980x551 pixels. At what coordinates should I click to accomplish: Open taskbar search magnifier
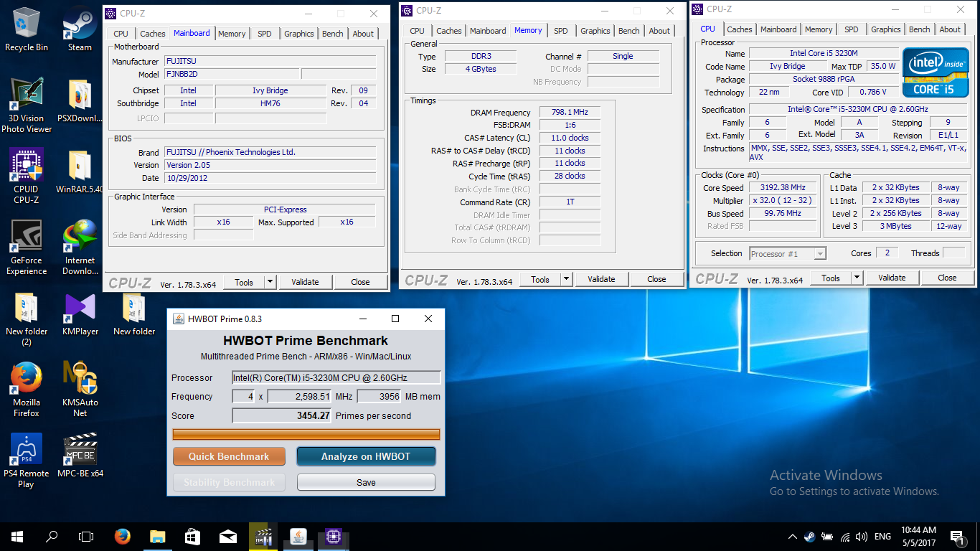pos(52,537)
